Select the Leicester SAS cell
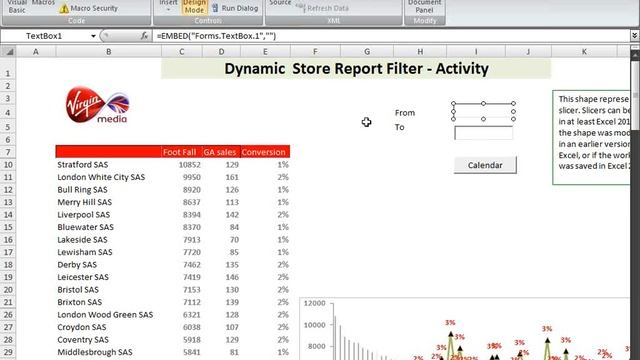Screen dimensions: 640x360 109,277
